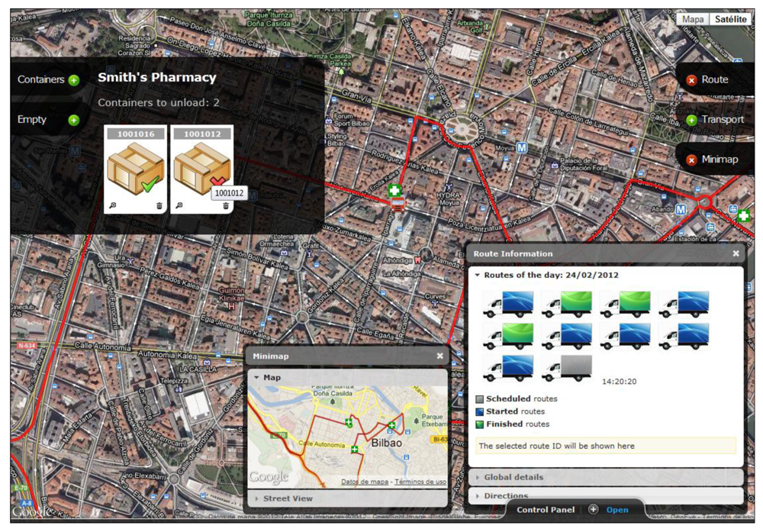The height and width of the screenshot is (532, 763).
Task: Click the Abando metro M marker
Action: pyautogui.click(x=681, y=209)
